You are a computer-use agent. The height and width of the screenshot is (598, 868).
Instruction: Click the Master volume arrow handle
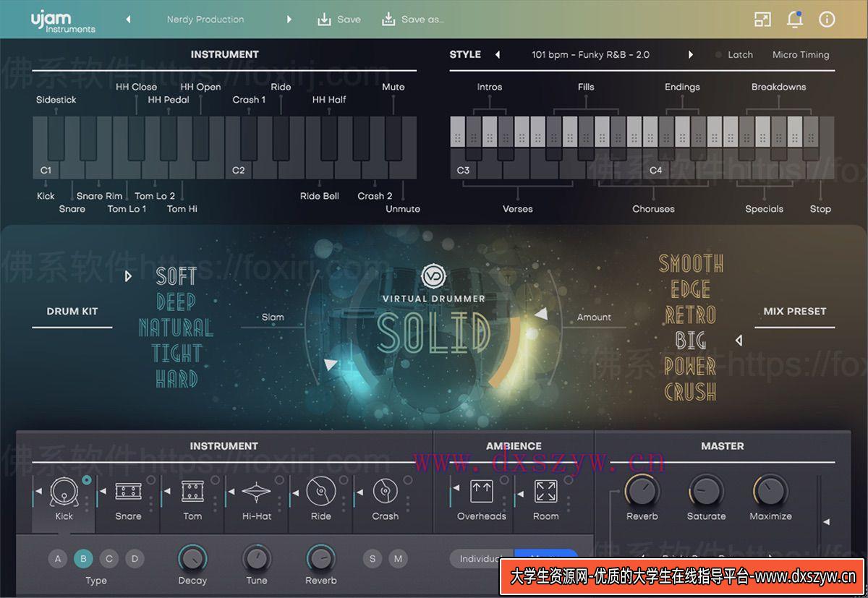click(826, 521)
